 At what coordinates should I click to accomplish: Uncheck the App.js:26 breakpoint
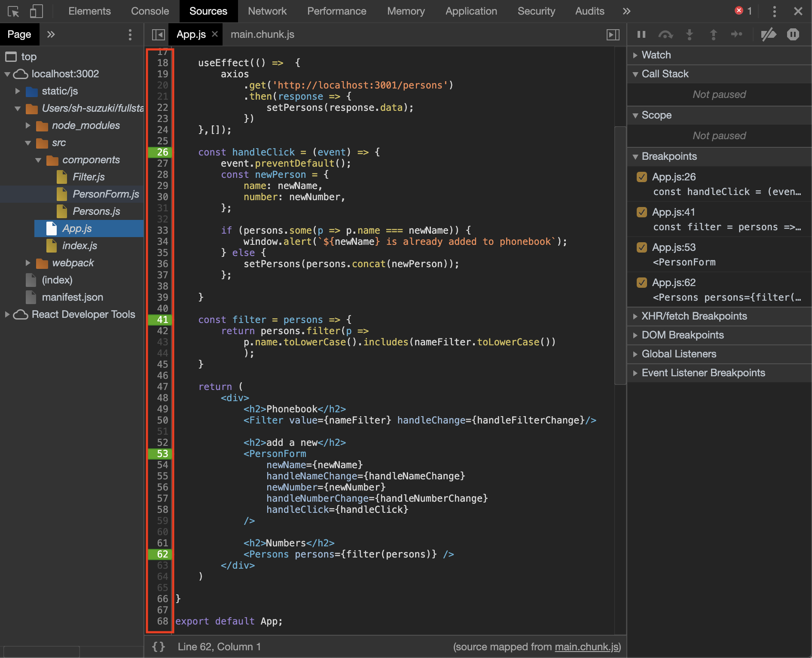coord(642,177)
